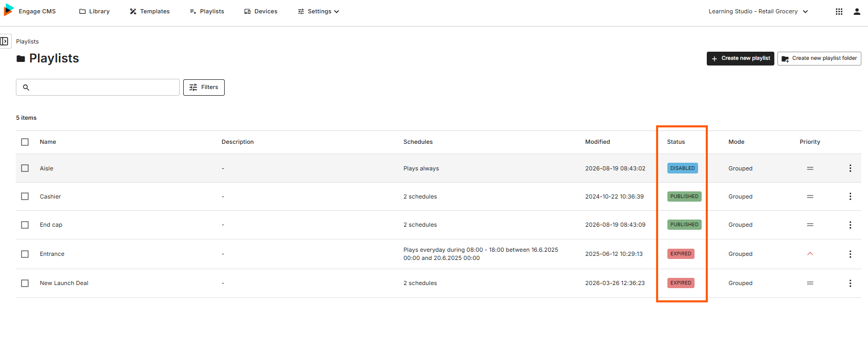Expand the Settings dropdown menu

[318, 11]
